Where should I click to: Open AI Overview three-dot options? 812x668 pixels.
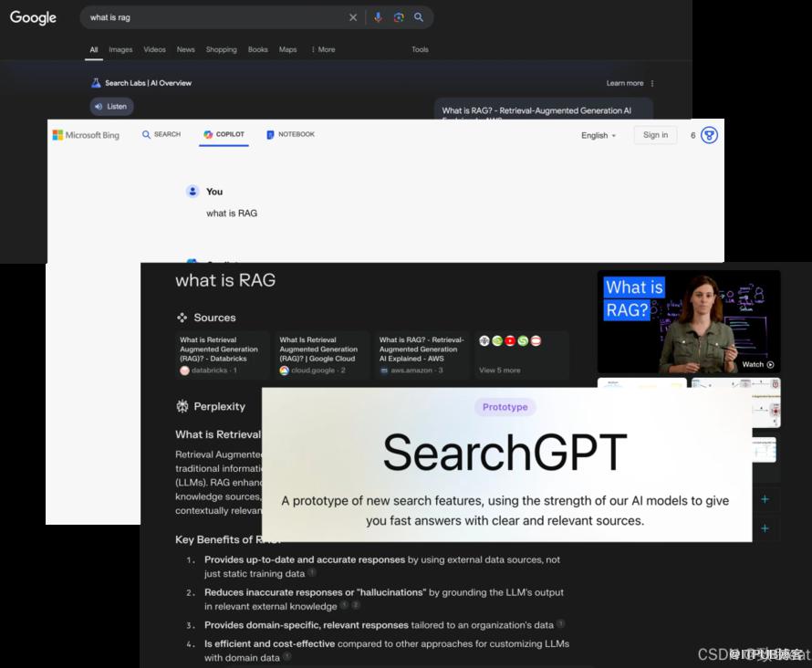point(652,83)
